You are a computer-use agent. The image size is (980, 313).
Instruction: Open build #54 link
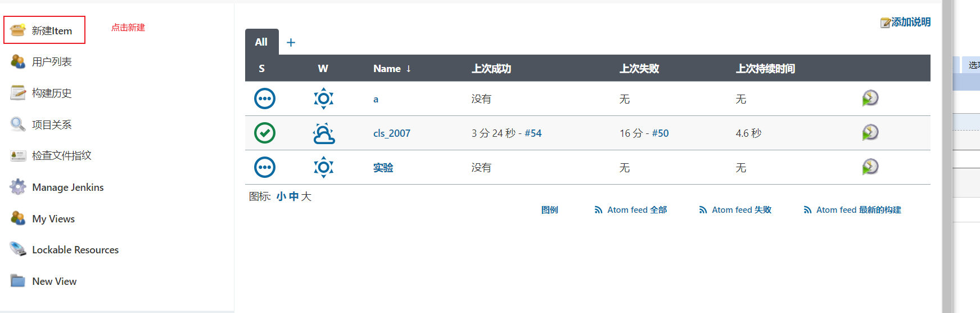533,133
